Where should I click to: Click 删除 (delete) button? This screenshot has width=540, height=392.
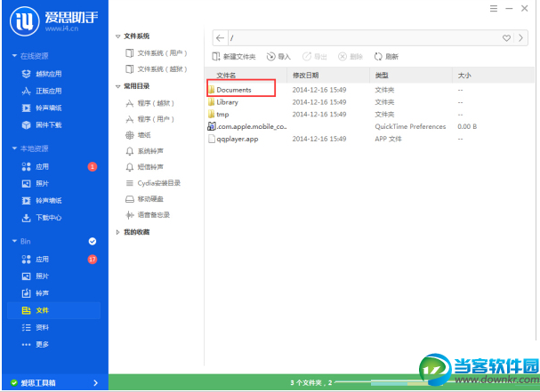pos(351,56)
